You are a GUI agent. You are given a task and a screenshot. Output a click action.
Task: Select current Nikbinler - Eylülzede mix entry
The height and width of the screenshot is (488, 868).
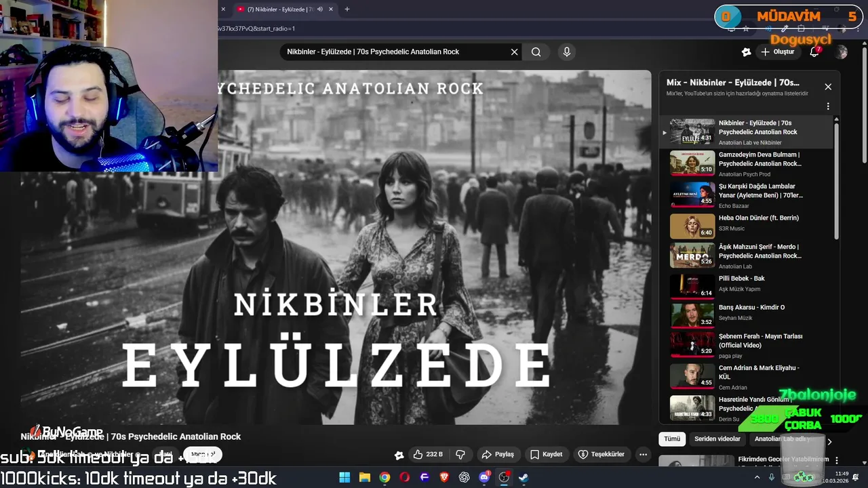click(x=747, y=132)
